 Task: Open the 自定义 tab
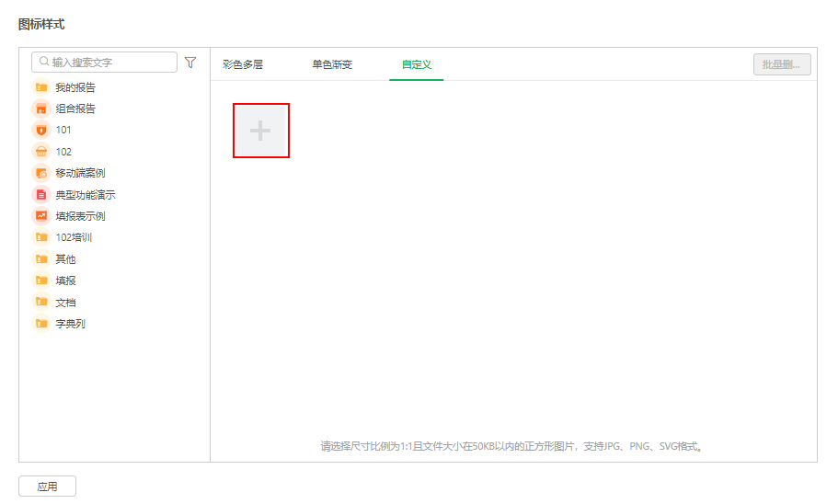point(417,65)
